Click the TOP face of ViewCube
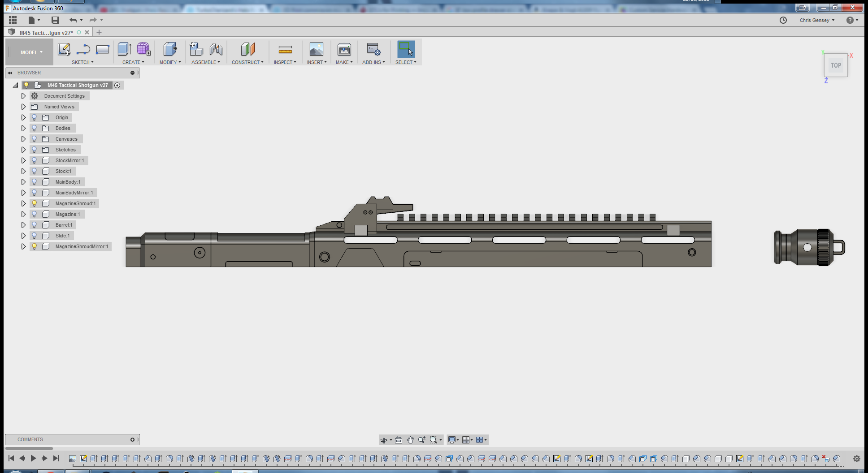This screenshot has height=473, width=868. click(836, 65)
